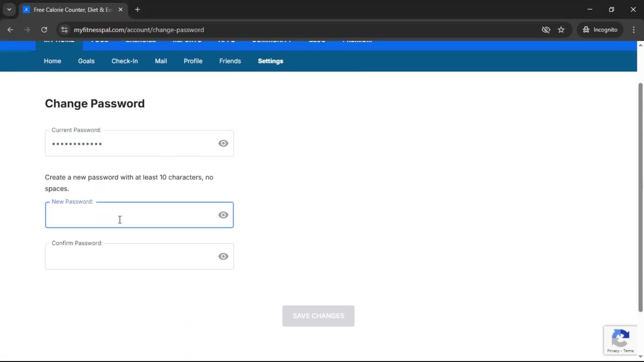
Task: Go to the Home submenu item
Action: [x=52, y=61]
